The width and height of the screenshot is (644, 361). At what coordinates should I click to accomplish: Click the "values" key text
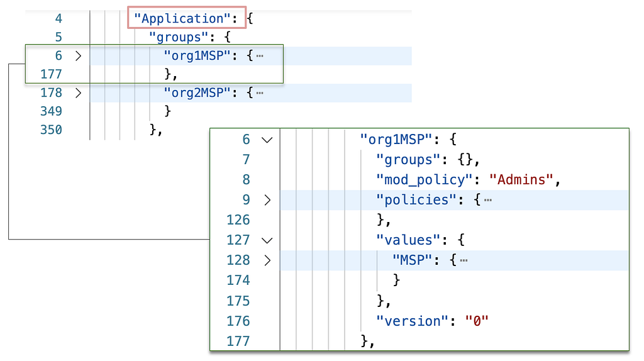pyautogui.click(x=408, y=240)
